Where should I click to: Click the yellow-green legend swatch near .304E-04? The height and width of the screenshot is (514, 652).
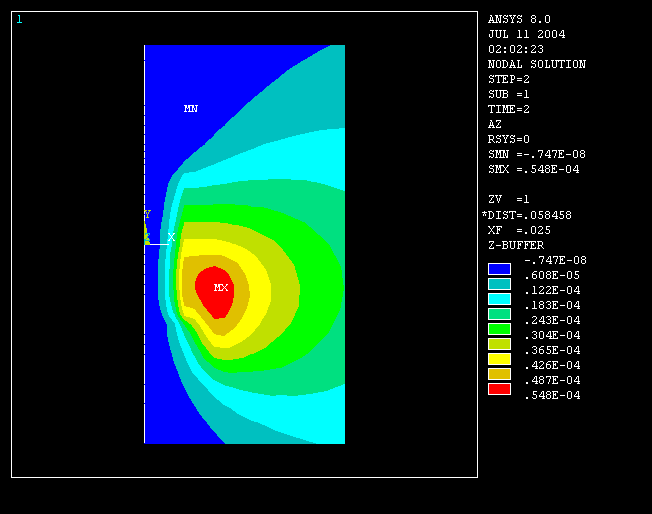[499, 344]
